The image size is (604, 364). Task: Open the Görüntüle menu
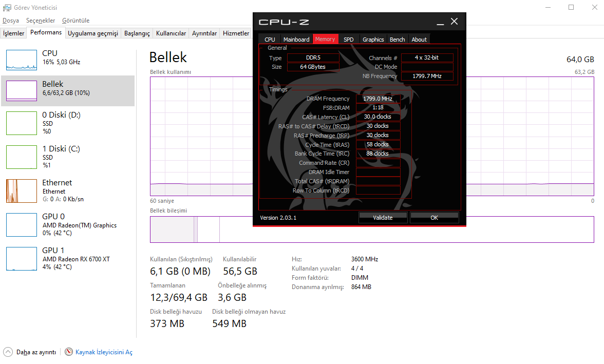pyautogui.click(x=76, y=21)
